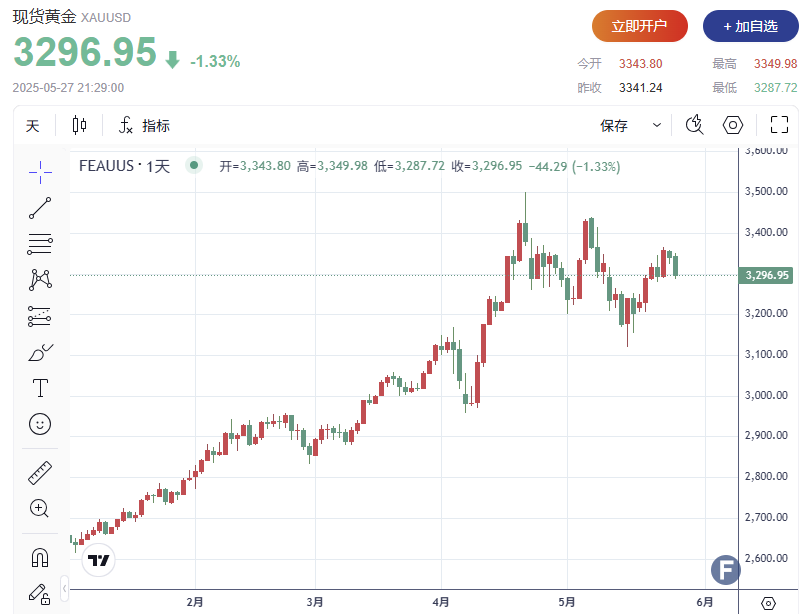Open the Fibonacci retracement tool
807x614 pixels.
pos(40,243)
